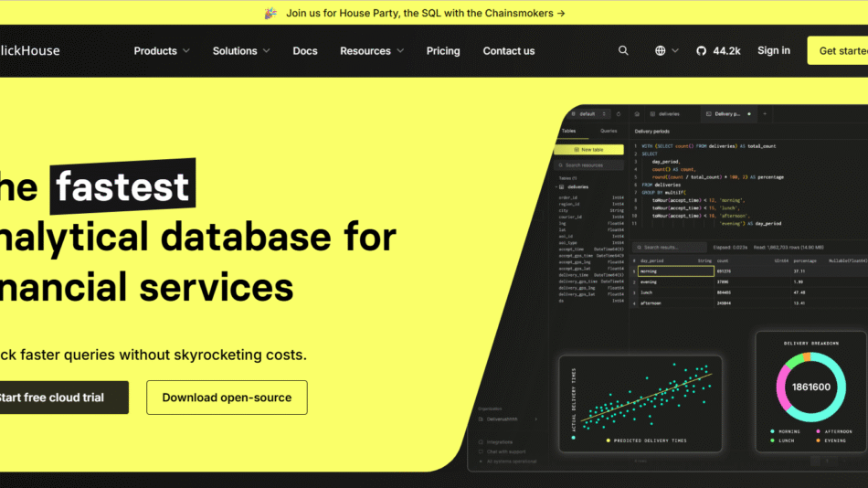The height and width of the screenshot is (488, 868).
Task: Click the party popper emoji in banner
Action: [x=270, y=14]
